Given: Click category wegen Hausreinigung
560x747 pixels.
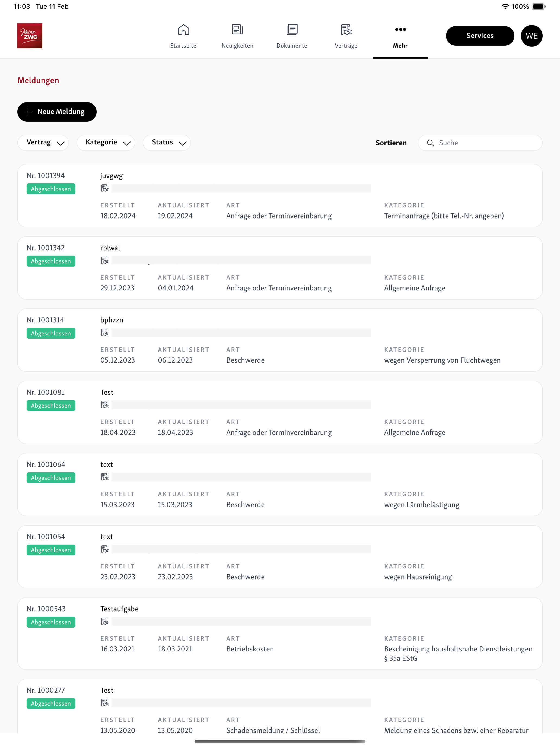Looking at the screenshot, I should coord(418,577).
